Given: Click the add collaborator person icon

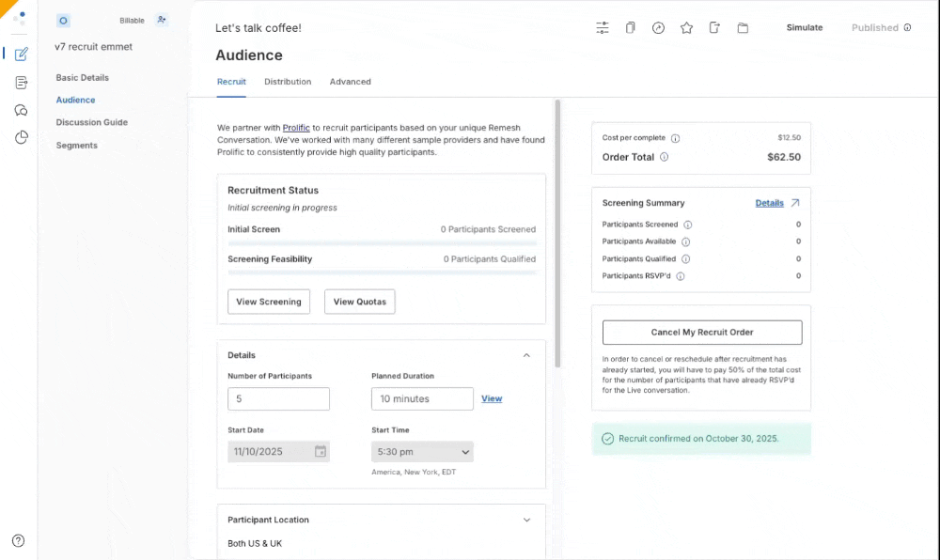Looking at the screenshot, I should (162, 20).
